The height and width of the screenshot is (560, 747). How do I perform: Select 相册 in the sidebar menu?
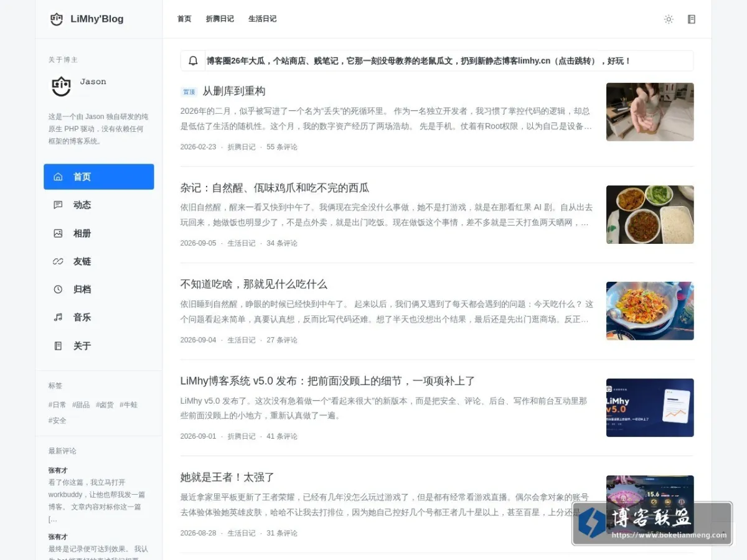click(99, 233)
